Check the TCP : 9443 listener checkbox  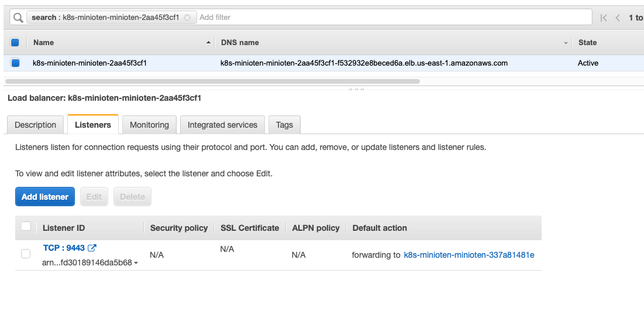[x=26, y=254]
